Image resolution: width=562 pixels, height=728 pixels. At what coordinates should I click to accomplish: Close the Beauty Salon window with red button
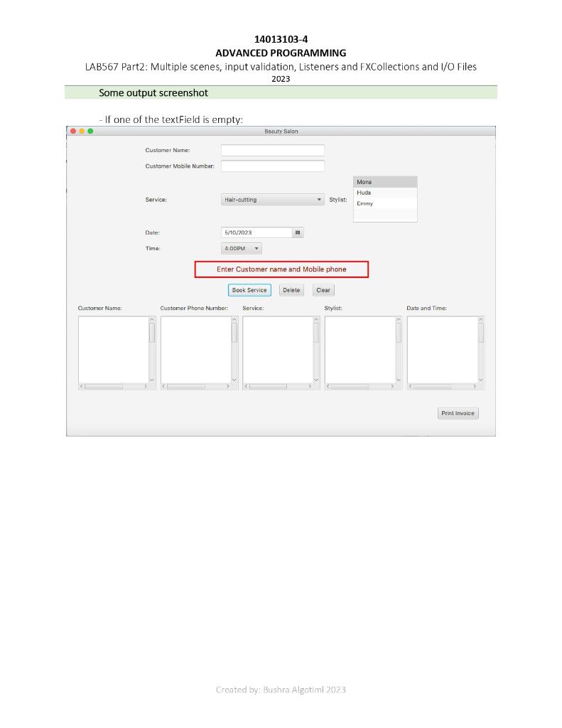click(73, 131)
